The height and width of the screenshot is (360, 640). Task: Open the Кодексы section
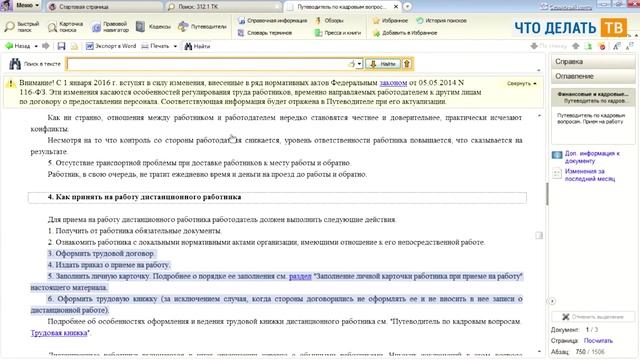[153, 27]
